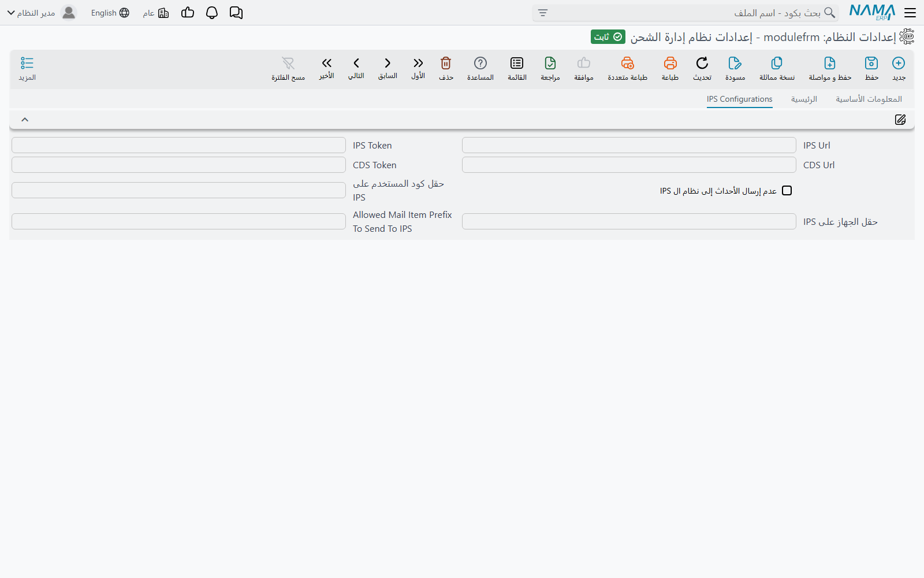Click Clear Filter (مسح الفلترة) icon
The height and width of the screenshot is (578, 924).
pyautogui.click(x=288, y=63)
